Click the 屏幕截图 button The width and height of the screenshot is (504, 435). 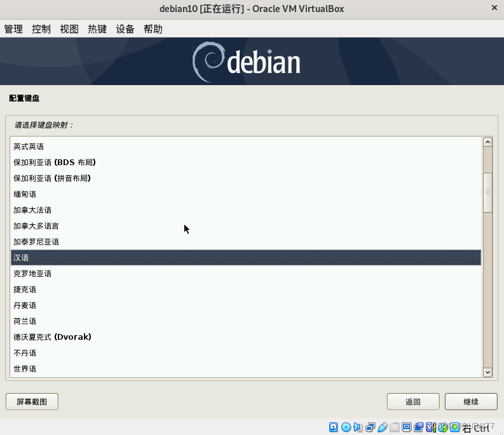point(32,401)
